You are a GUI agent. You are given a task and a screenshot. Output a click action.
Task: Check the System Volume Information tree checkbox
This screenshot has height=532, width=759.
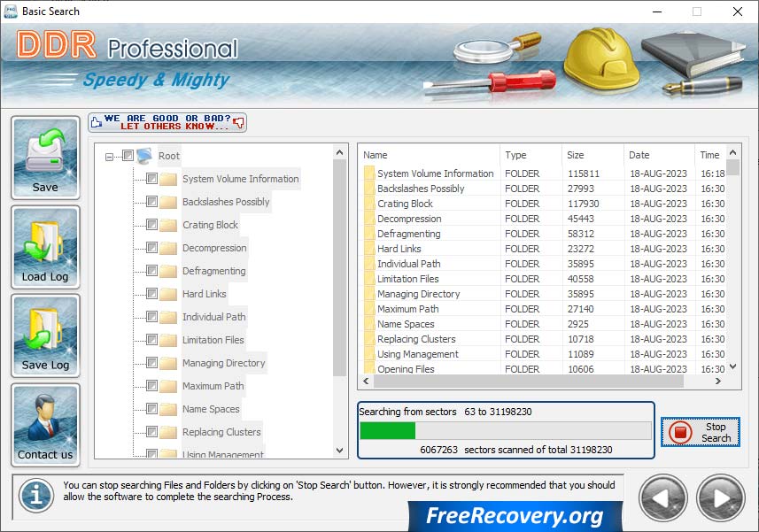pos(151,179)
